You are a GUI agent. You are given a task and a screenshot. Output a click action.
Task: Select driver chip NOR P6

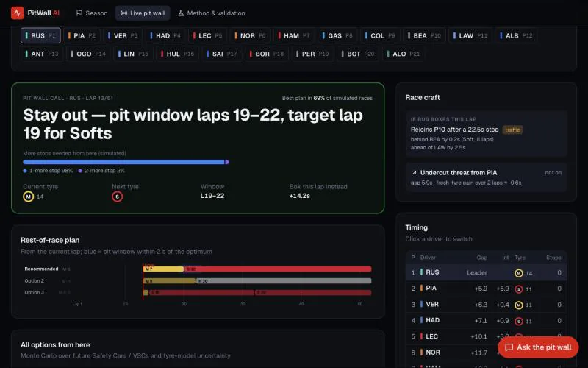click(250, 35)
